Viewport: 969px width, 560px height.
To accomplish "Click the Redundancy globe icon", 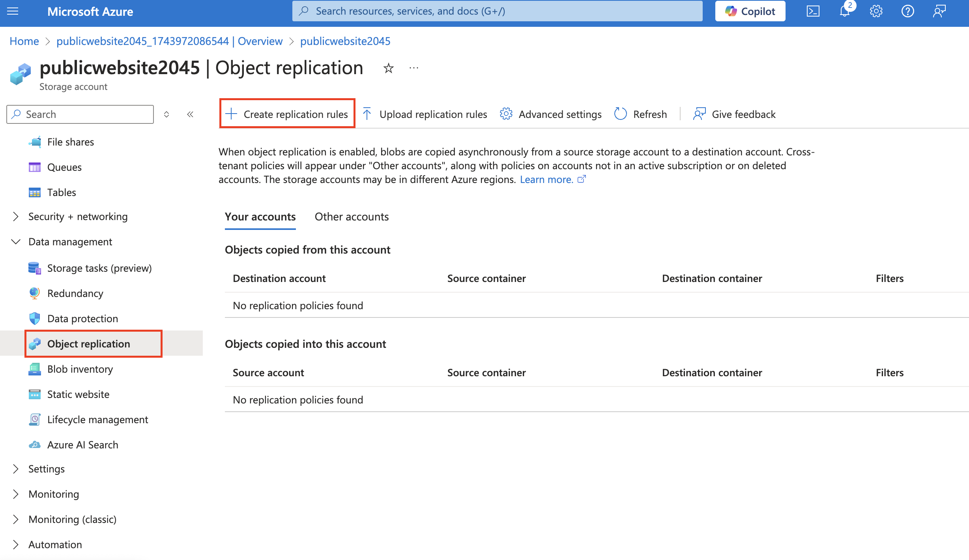I will [x=35, y=293].
